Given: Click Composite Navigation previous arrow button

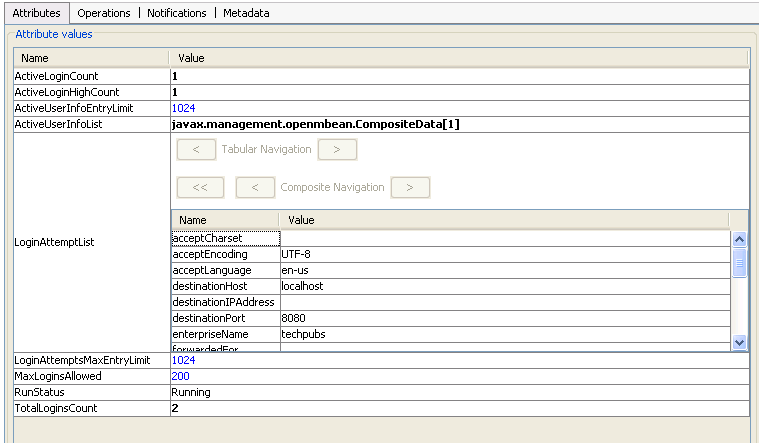Looking at the screenshot, I should click(255, 187).
